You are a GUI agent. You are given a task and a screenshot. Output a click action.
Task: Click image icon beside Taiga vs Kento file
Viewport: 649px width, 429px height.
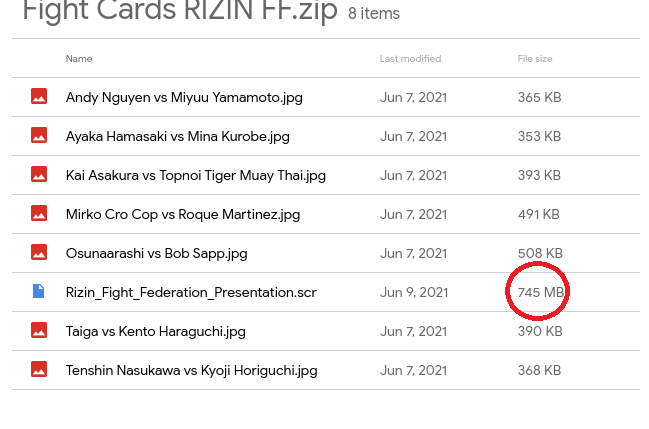pyautogui.click(x=39, y=331)
